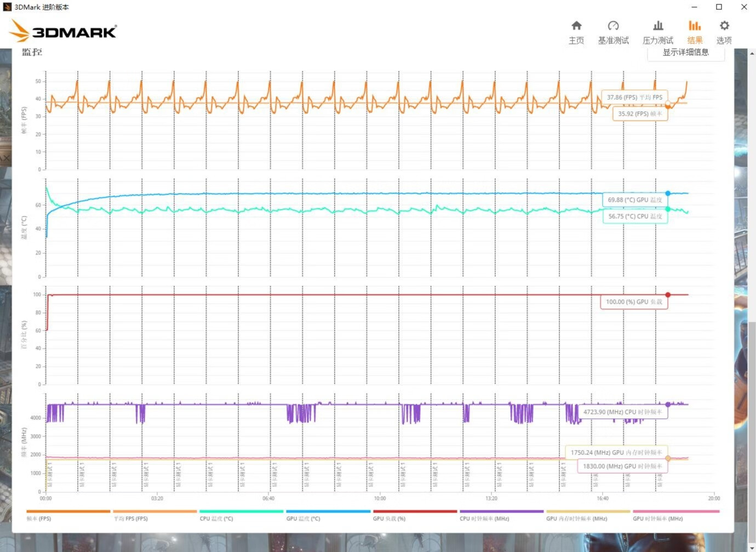Open 选项 settings gear icon
Screen dimensions: 756x552
click(724, 32)
